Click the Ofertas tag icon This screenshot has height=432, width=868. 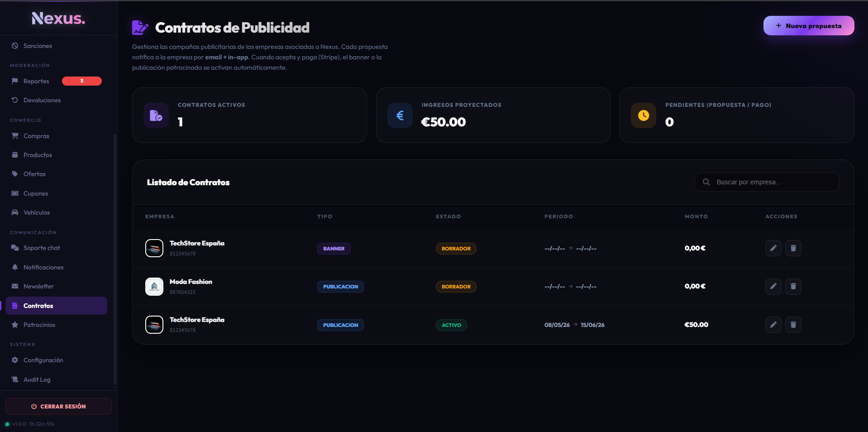(x=15, y=174)
